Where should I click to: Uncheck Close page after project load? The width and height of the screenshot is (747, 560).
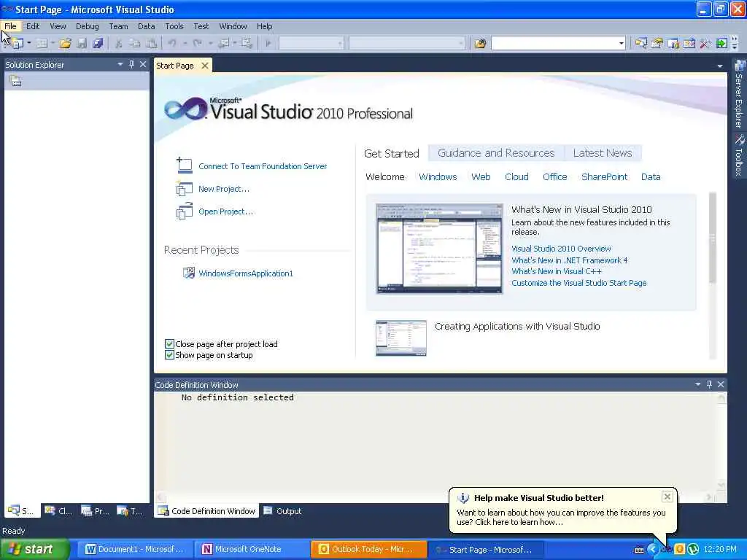tap(169, 344)
